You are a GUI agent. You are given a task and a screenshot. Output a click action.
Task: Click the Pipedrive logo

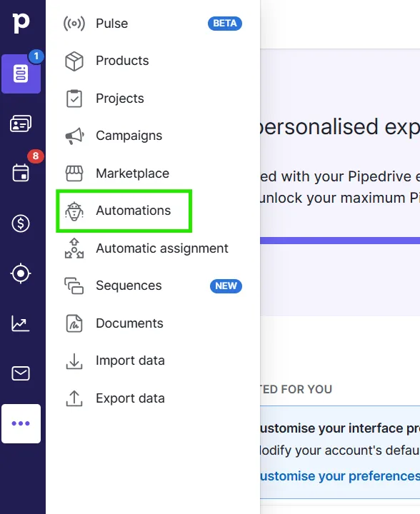point(21,23)
